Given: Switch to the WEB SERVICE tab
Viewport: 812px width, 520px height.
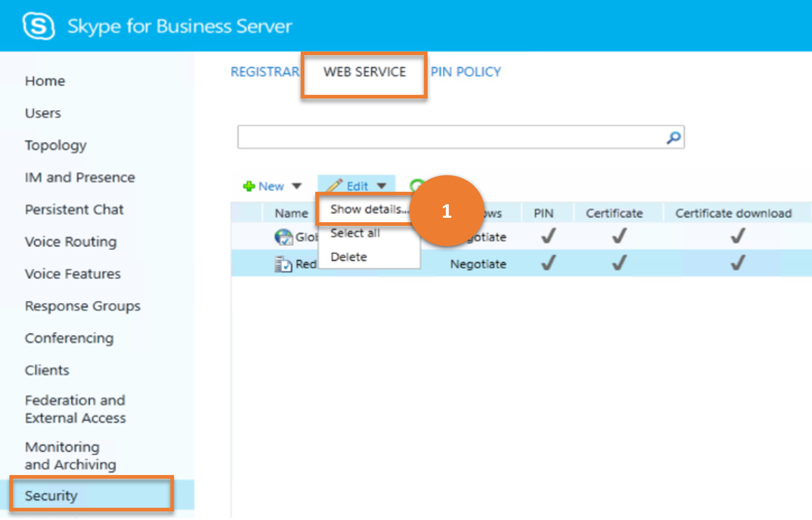Looking at the screenshot, I should [365, 72].
